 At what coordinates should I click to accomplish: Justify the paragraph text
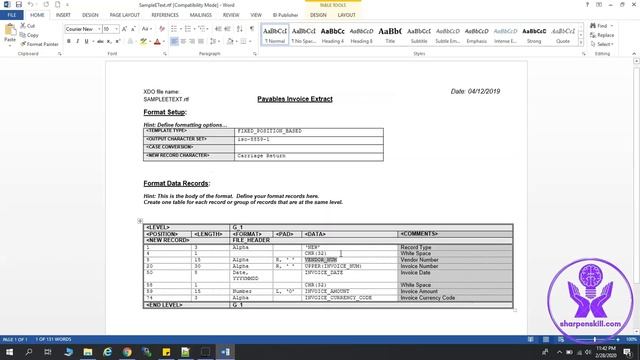coord(201,41)
